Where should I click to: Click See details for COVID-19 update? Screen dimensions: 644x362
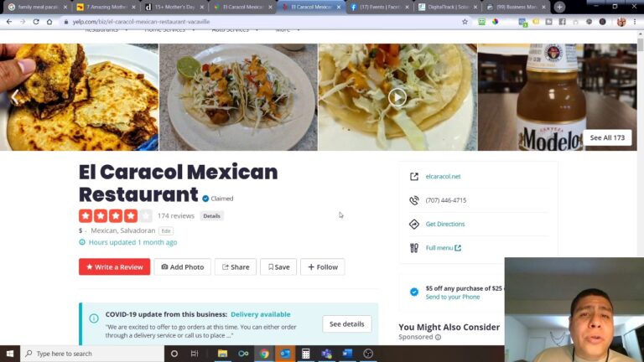346,323
